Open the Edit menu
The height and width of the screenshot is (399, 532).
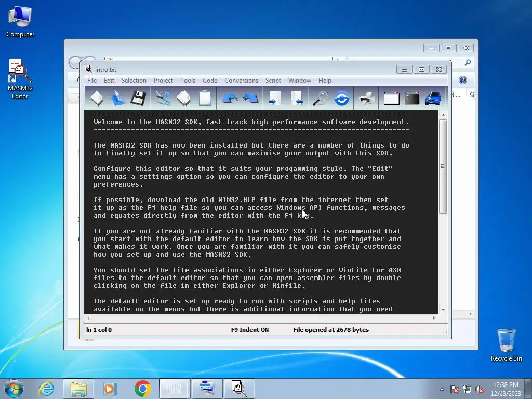coord(109,81)
